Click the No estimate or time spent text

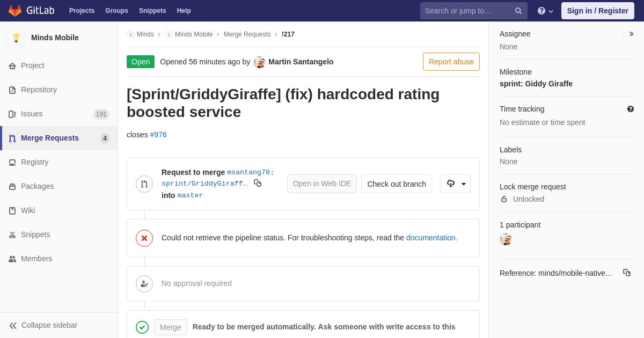pyautogui.click(x=543, y=122)
